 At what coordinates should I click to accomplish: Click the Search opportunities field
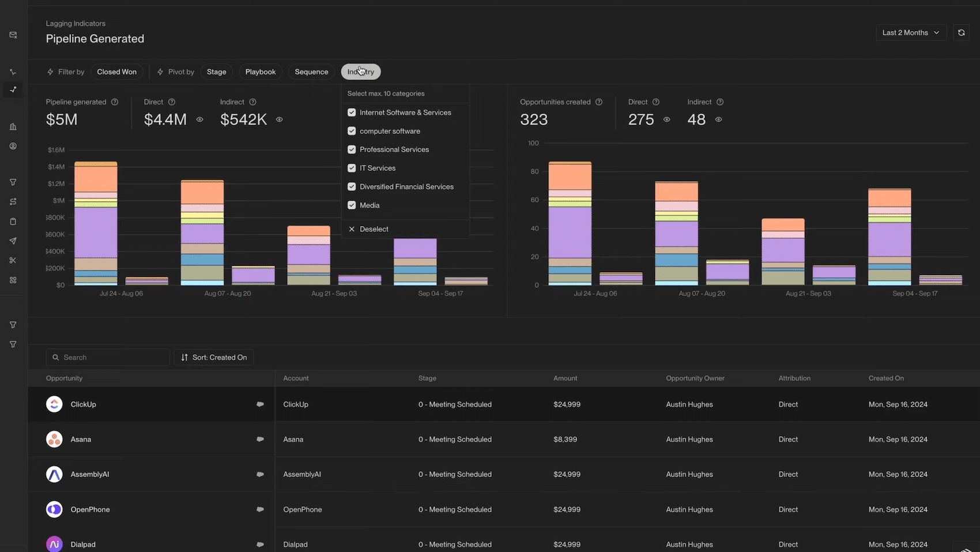coord(108,358)
